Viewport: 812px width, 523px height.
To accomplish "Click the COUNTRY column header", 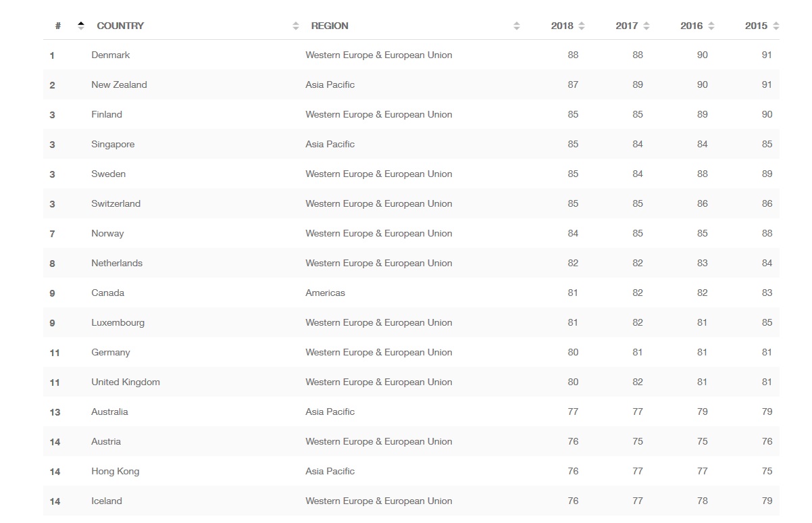I will tap(120, 26).
